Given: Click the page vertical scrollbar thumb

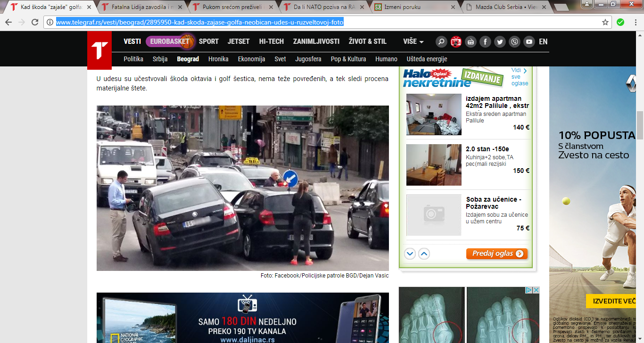Looking at the screenshot, I should 640,124.
